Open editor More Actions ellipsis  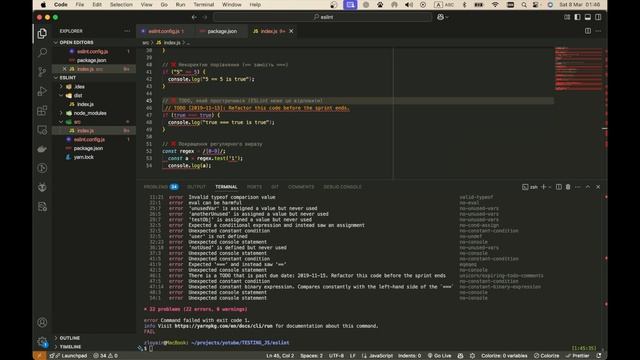(598, 31)
